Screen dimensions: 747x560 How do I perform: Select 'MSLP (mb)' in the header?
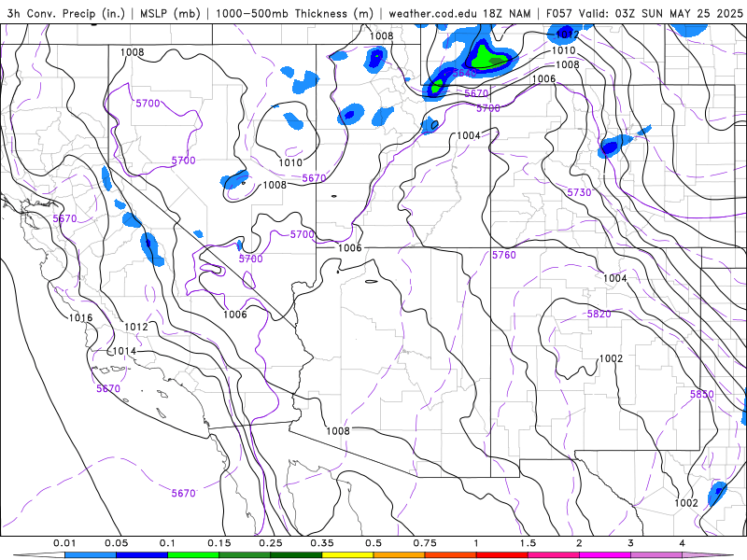coord(170,13)
